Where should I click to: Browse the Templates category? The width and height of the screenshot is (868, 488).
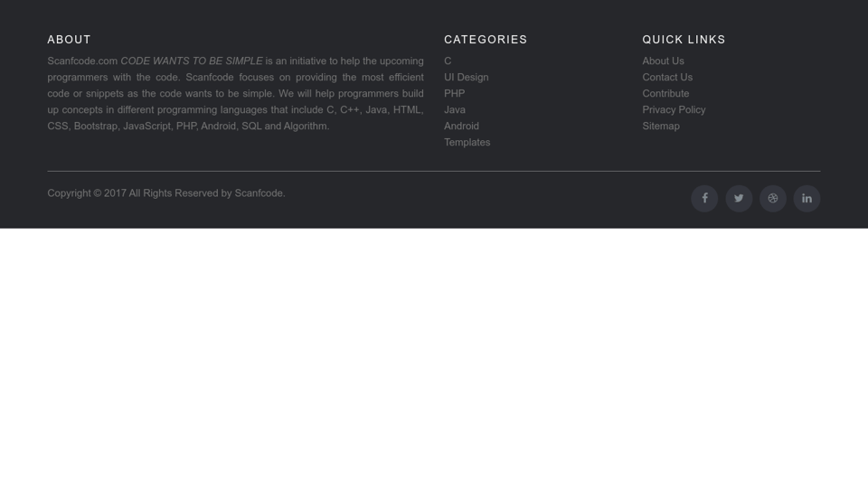(x=467, y=143)
